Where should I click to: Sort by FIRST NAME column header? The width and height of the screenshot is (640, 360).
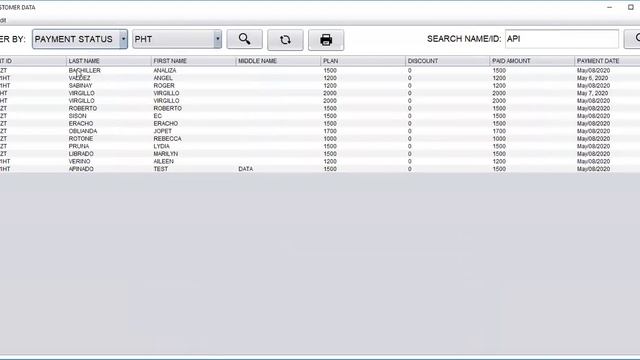click(x=193, y=61)
